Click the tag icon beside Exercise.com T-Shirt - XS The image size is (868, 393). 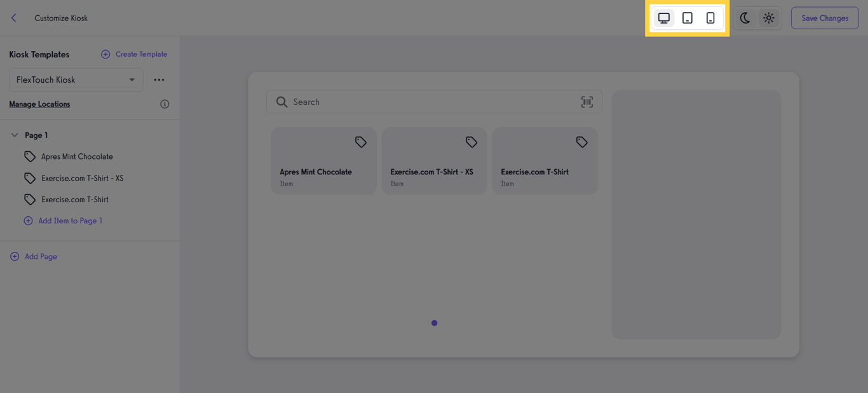pos(471,141)
